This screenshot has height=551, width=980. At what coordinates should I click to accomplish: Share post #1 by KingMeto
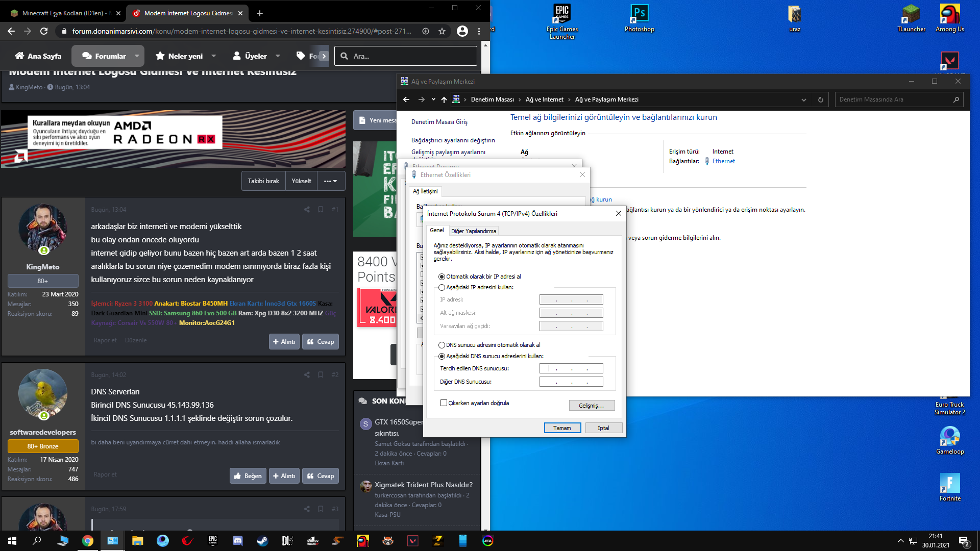(307, 209)
